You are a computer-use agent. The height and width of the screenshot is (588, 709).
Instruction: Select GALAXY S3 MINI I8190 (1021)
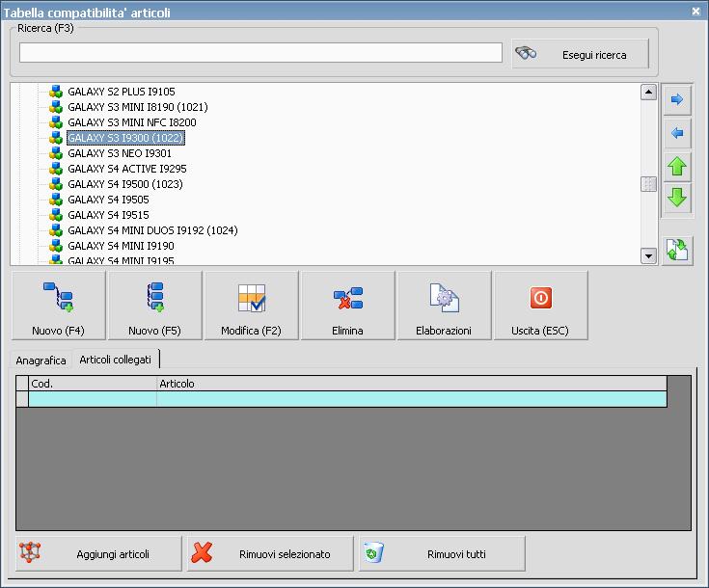coord(138,107)
